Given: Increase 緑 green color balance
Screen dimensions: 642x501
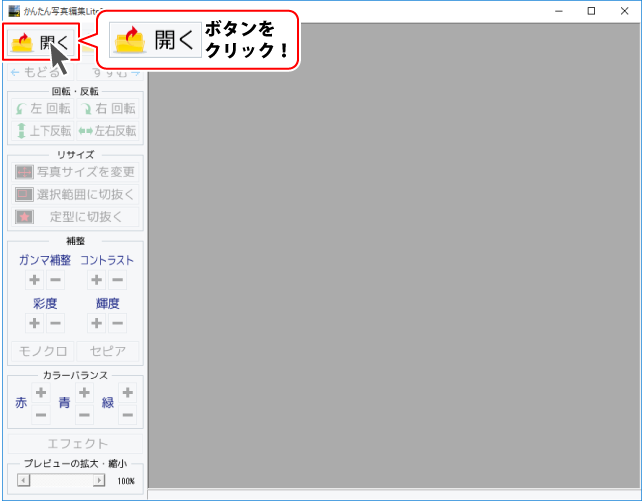Looking at the screenshot, I should (127, 393).
